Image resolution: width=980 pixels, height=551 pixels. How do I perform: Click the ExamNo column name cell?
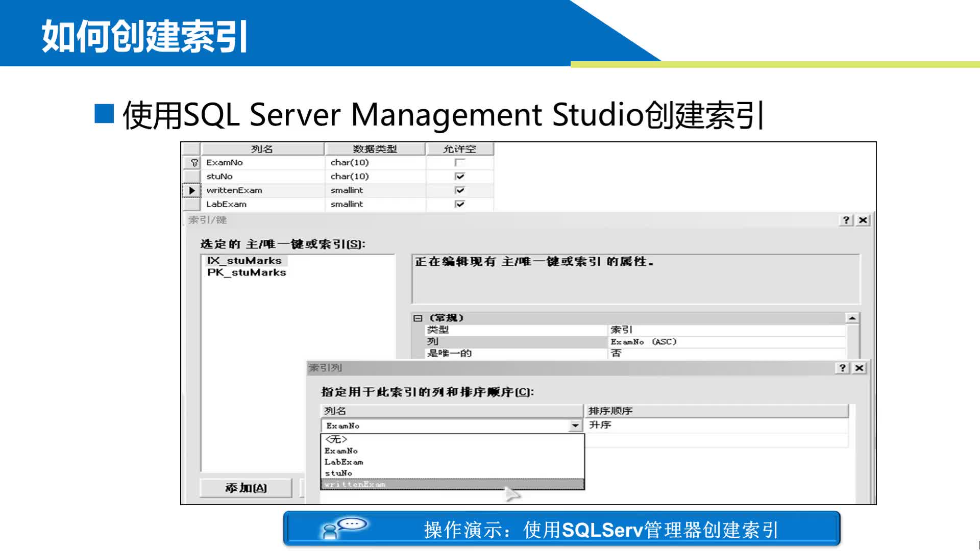262,163
